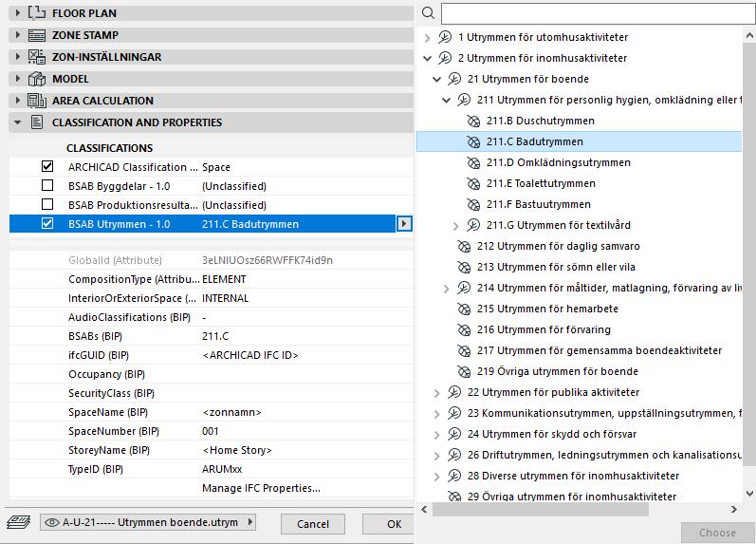Click the icon of 217 gemensamma boendeaktiviteter

pos(464,350)
